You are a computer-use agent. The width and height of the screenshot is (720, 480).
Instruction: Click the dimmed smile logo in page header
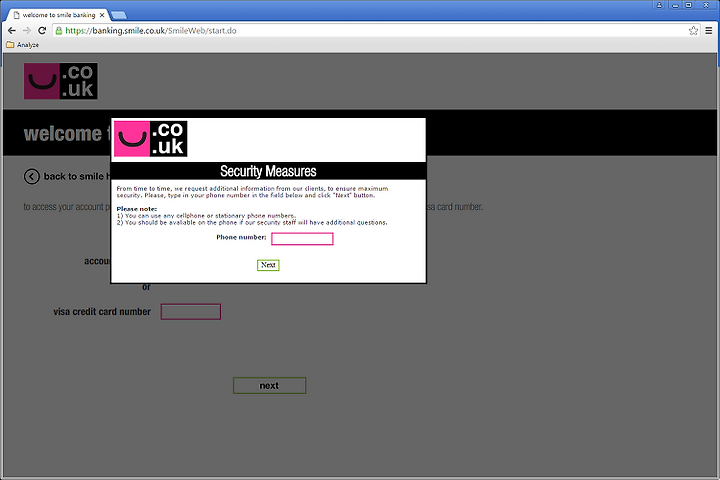tap(61, 81)
